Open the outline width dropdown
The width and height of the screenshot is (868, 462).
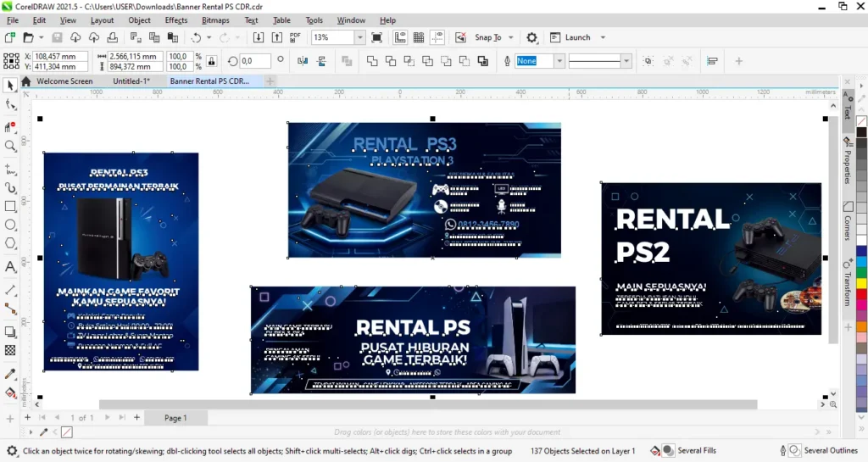[559, 61]
